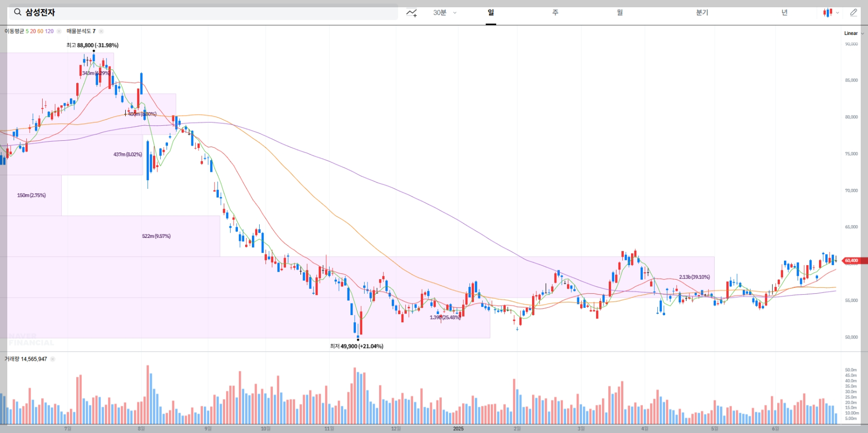Click the 3월 date axis label
The image size is (868, 433).
tap(581, 429)
